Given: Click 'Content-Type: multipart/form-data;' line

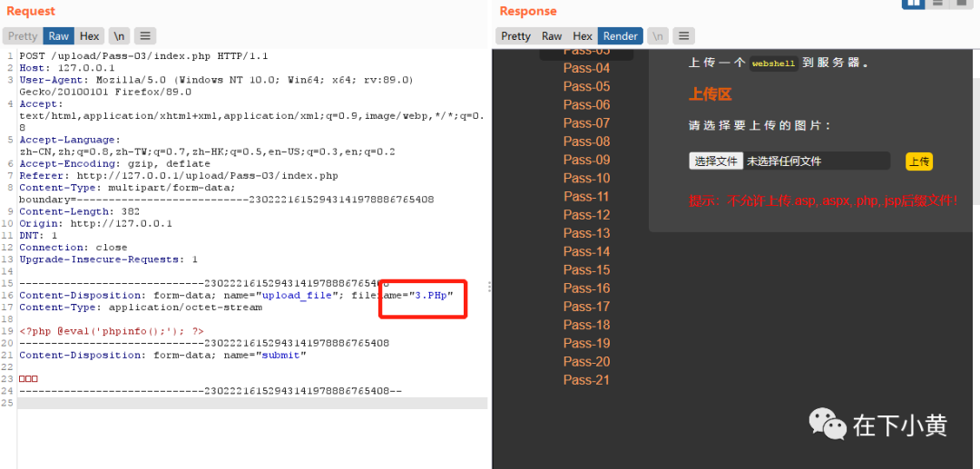Looking at the screenshot, I should (x=128, y=188).
